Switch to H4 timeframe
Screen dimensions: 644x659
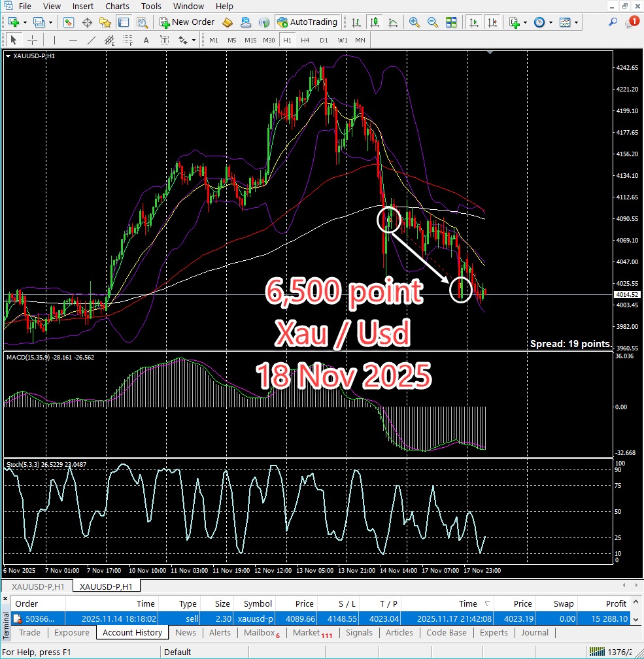(305, 40)
